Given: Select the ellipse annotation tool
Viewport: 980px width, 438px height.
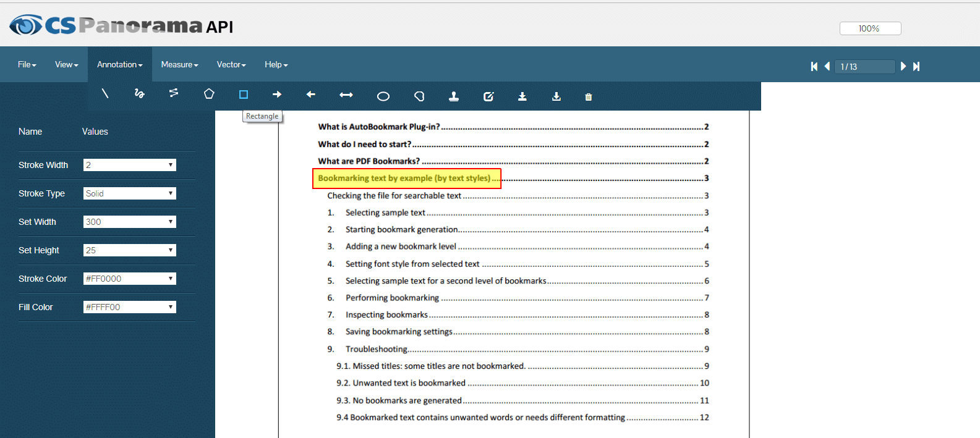Looking at the screenshot, I should click(x=383, y=96).
